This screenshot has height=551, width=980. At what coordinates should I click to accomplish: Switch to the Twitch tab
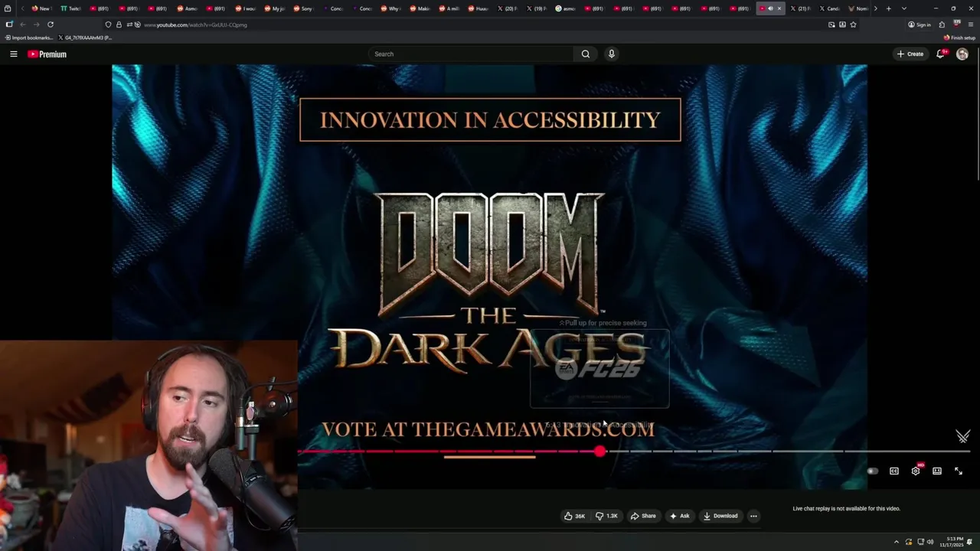click(x=70, y=8)
